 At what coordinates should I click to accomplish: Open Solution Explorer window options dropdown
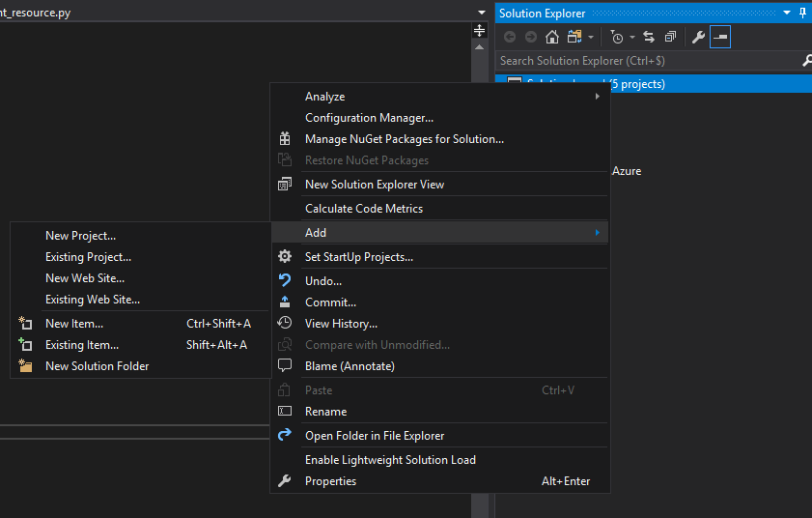tap(787, 13)
